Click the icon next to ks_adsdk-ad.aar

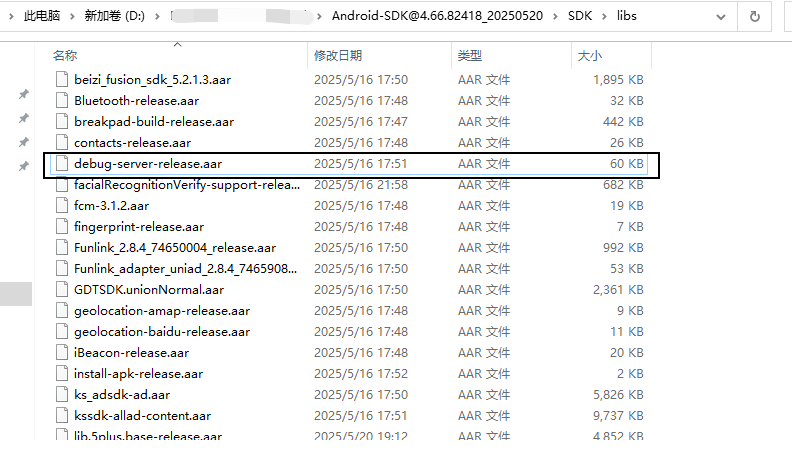[61, 394]
